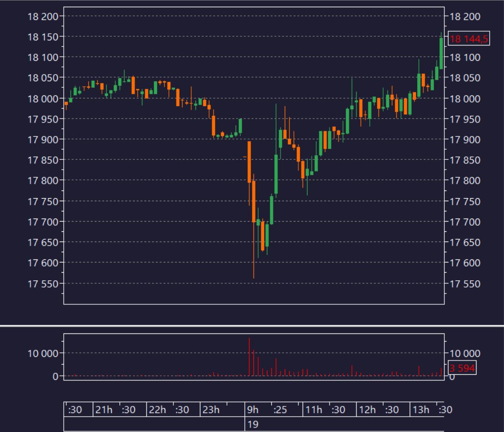Click 18 200 on the right price axis

[x=464, y=16]
